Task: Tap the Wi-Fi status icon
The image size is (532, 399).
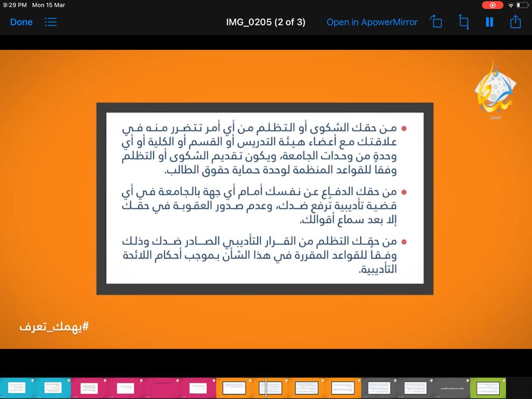Action: pyautogui.click(x=511, y=5)
